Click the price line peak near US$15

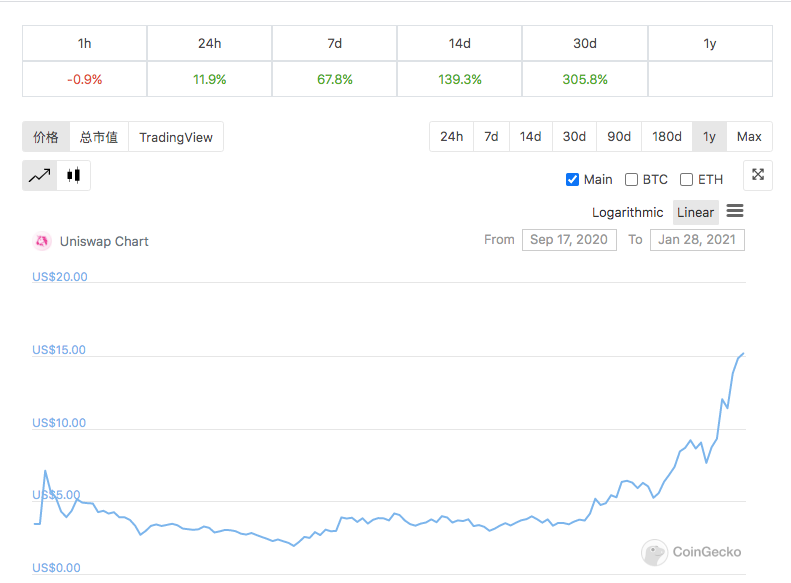click(743, 354)
